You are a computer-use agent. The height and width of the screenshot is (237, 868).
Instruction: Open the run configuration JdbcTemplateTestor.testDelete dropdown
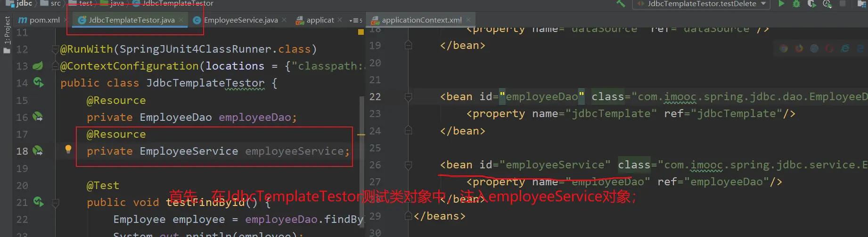point(701,4)
